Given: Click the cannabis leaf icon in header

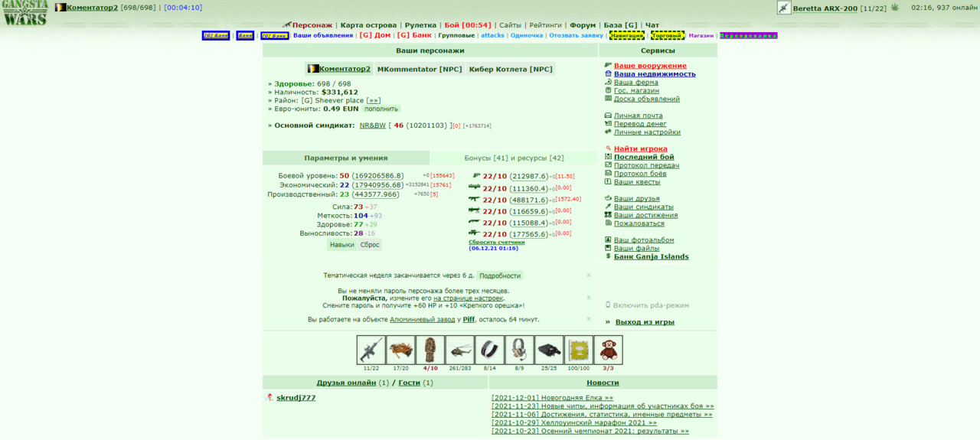Looking at the screenshot, I should click(x=893, y=7).
